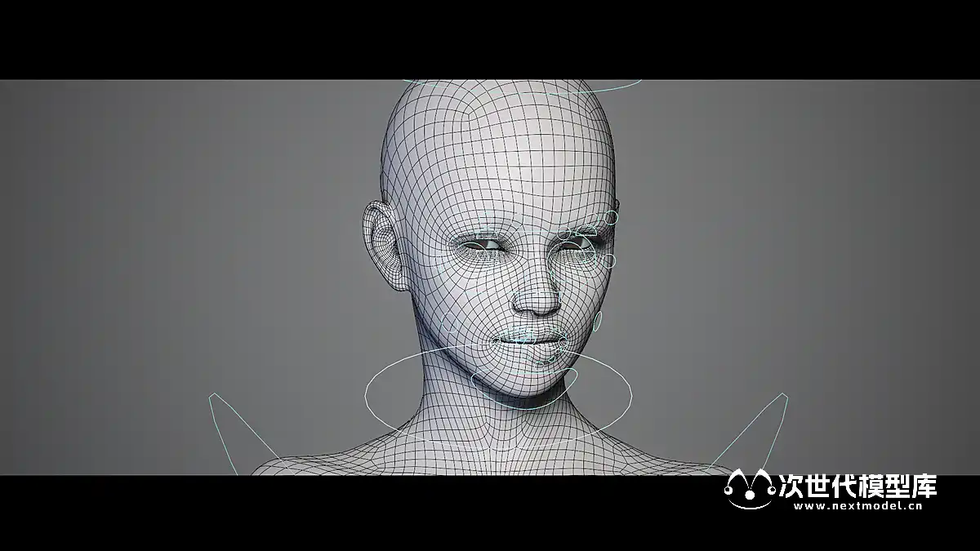
Task: Select the small circle control beside the lower eyelid
Action: tap(608, 260)
